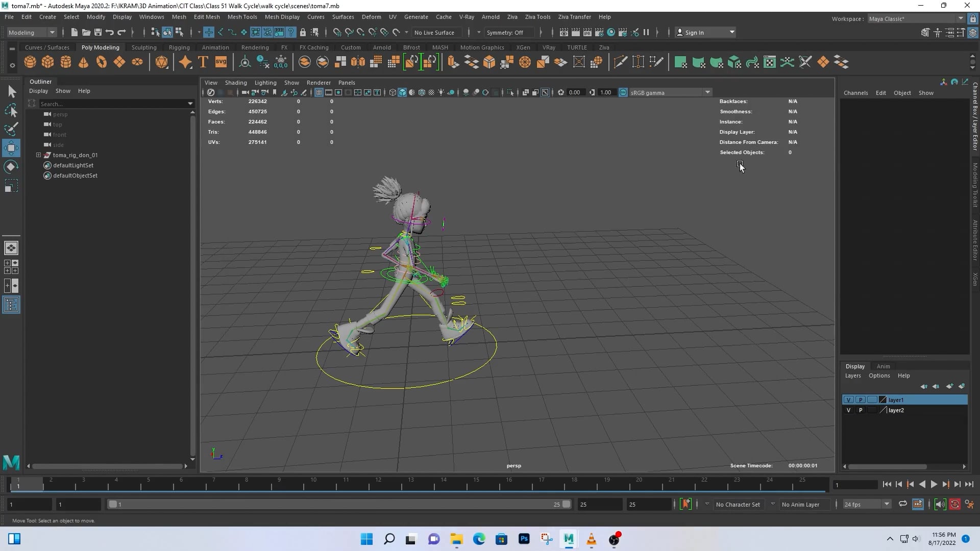Open Photoshop from the taskbar
This screenshot has height=551, width=980.
click(524, 539)
